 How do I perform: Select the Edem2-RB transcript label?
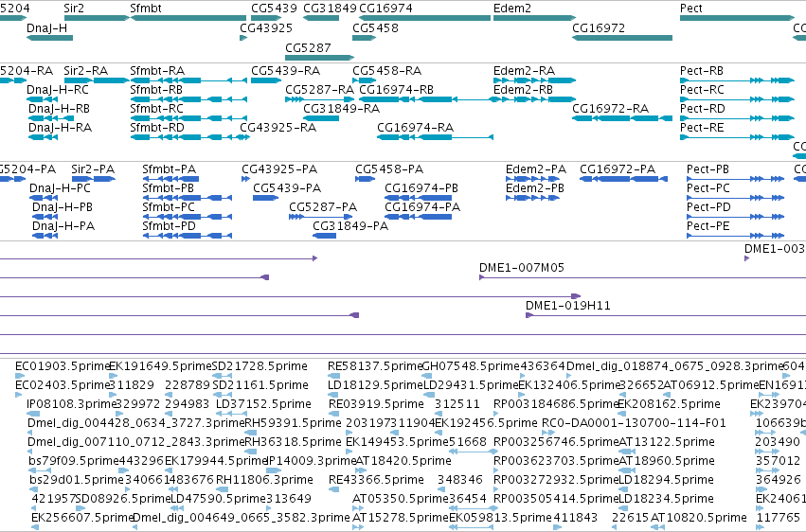[523, 89]
